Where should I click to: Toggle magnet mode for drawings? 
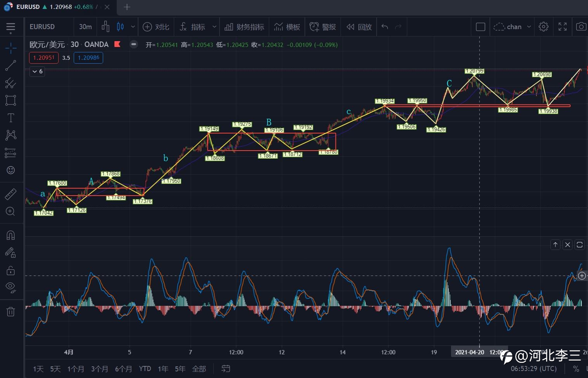[10, 235]
